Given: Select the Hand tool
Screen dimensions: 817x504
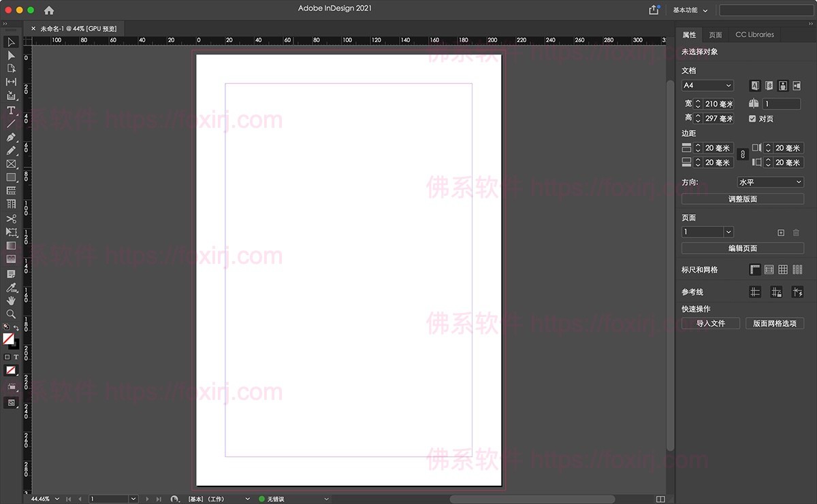Looking at the screenshot, I should coord(11,300).
